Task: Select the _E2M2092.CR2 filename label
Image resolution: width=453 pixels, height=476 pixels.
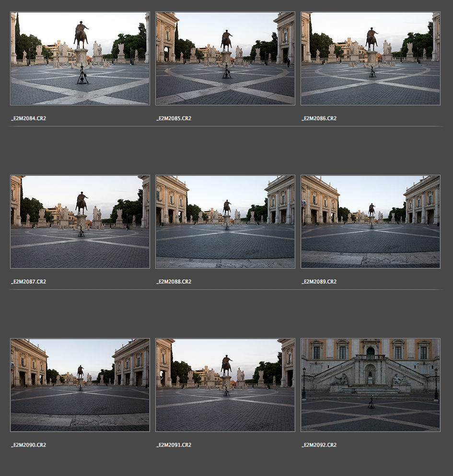Action: 319,445
